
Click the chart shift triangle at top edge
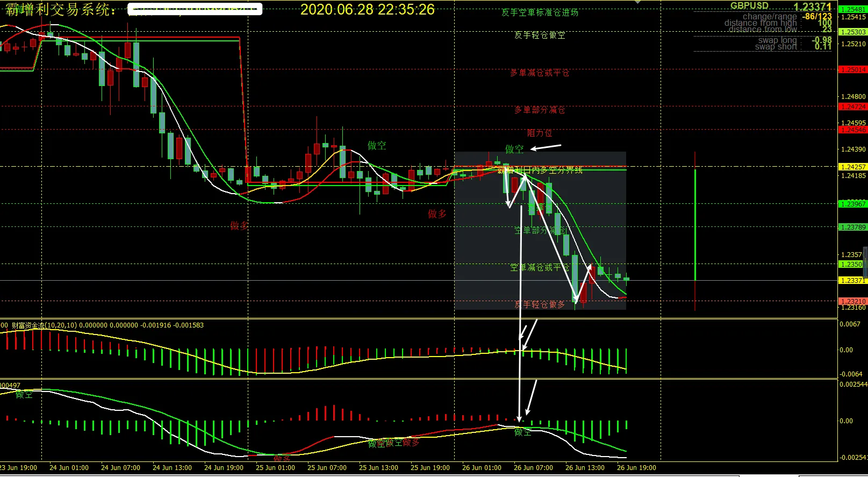pos(637,2)
